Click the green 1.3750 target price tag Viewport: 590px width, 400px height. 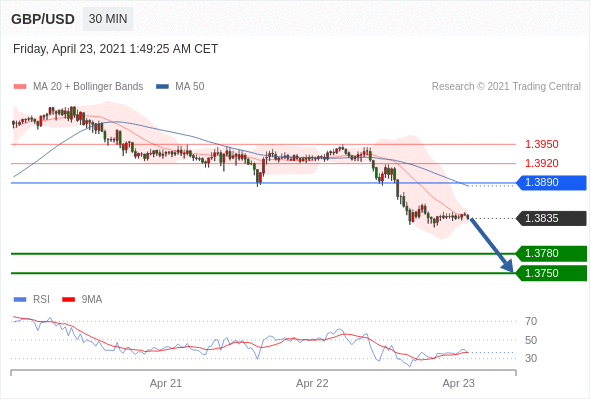click(x=552, y=273)
